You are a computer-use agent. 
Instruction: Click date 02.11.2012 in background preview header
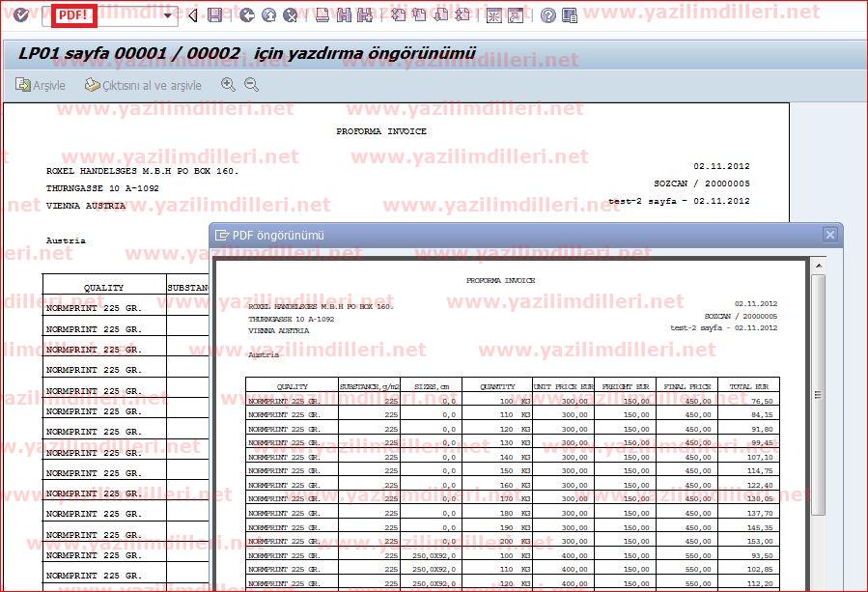pyautogui.click(x=721, y=166)
